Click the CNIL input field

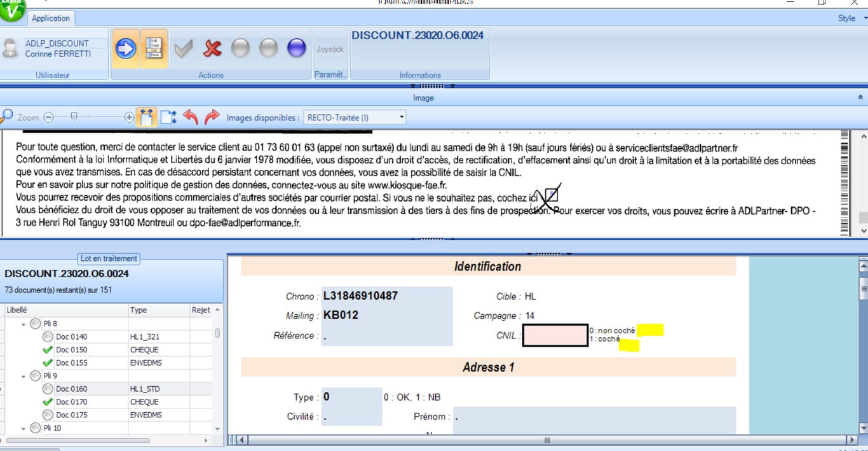click(555, 335)
